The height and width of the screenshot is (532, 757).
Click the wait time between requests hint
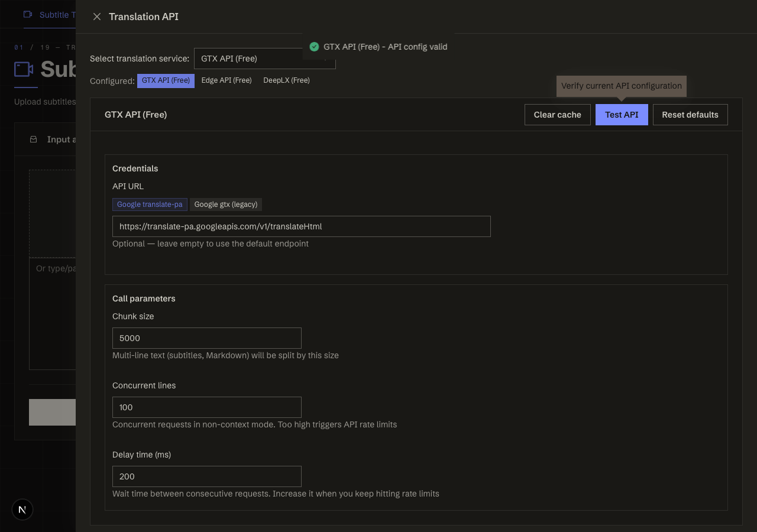[x=276, y=494]
